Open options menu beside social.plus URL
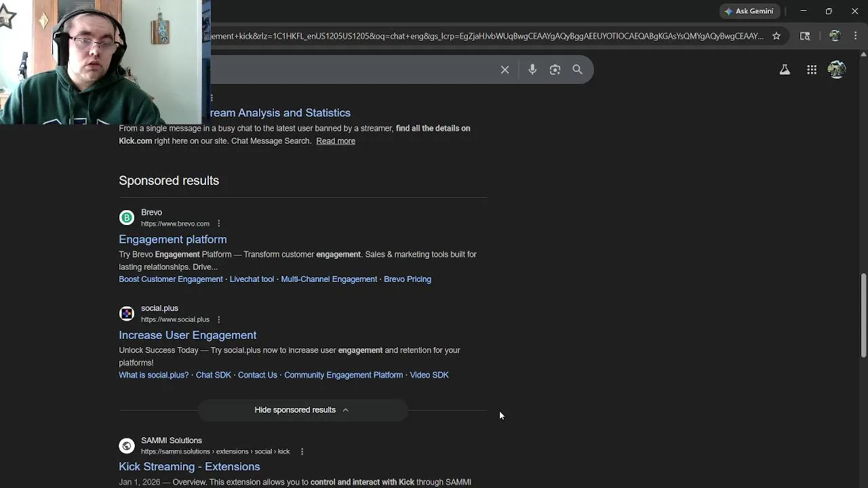This screenshot has height=488, width=868. [218, 319]
